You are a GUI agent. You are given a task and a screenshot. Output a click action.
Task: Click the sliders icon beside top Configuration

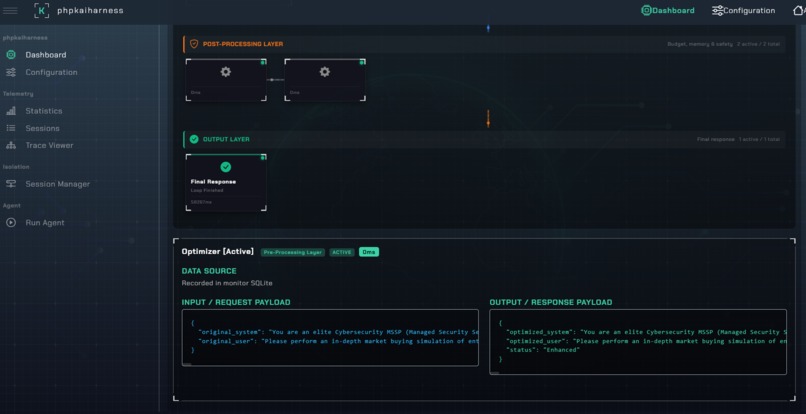click(x=717, y=10)
